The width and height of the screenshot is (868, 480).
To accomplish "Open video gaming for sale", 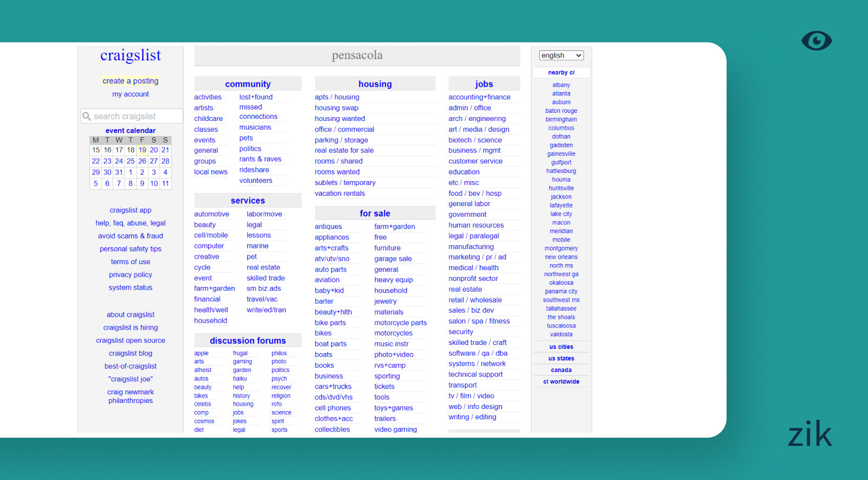I will [396, 430].
